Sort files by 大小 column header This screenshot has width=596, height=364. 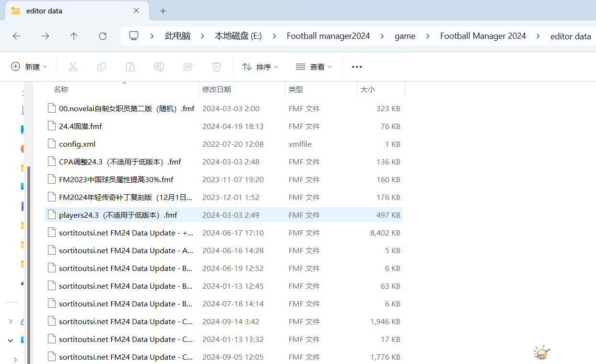coord(368,89)
